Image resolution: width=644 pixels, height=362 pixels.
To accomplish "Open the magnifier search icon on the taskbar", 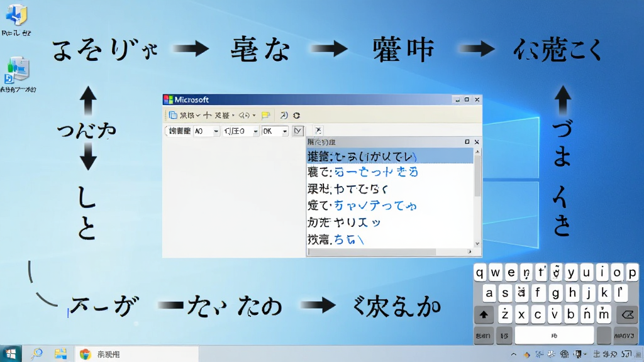I will 37,354.
